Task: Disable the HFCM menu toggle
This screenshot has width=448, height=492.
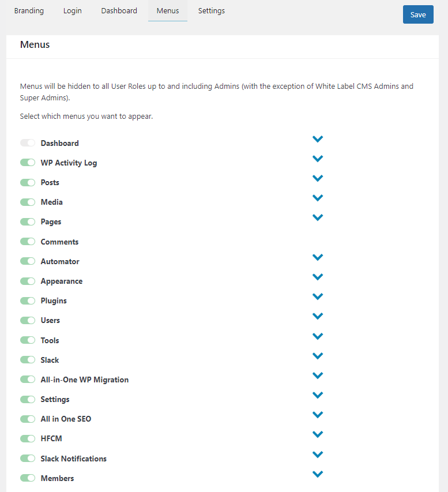Action: tap(28, 438)
